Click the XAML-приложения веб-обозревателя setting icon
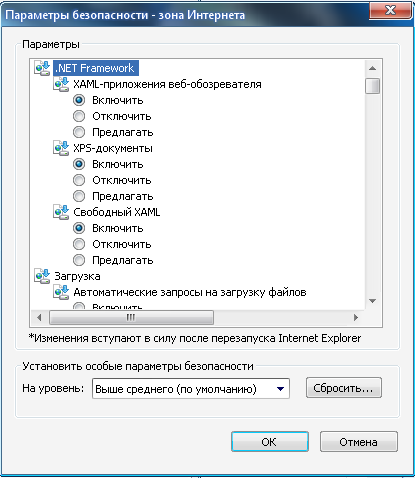Image resolution: width=415 pixels, height=478 pixels. (x=61, y=84)
